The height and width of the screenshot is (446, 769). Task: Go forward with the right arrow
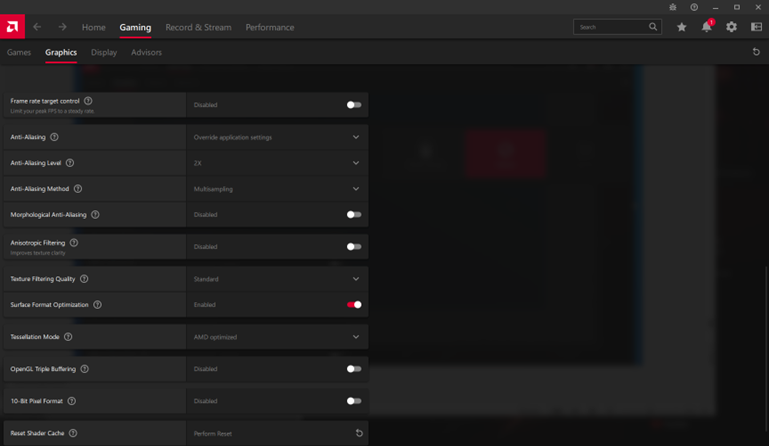pyautogui.click(x=62, y=27)
